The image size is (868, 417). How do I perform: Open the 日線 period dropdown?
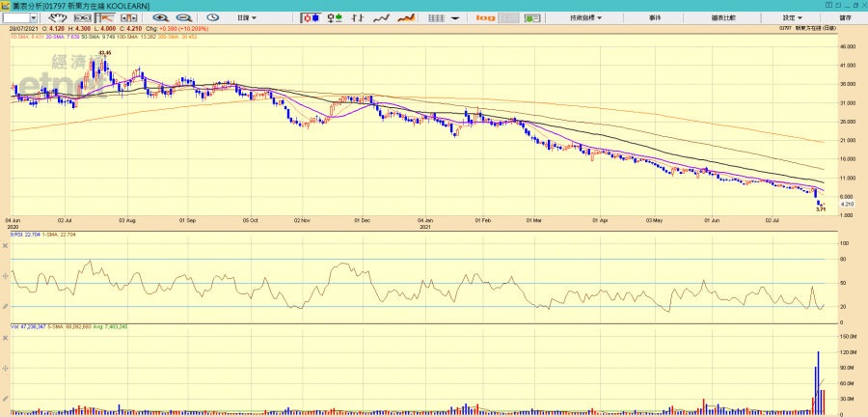tap(247, 17)
